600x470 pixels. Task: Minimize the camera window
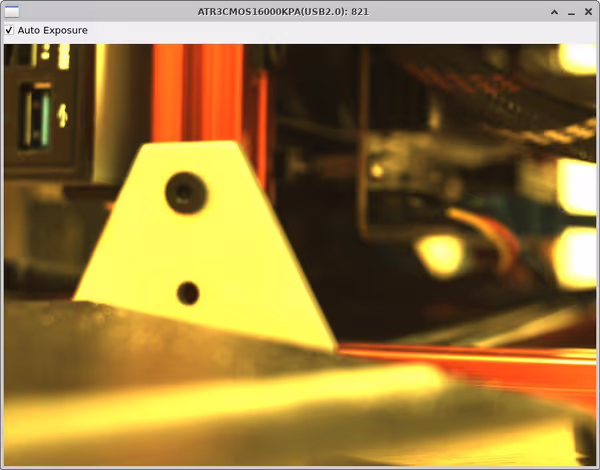coord(571,12)
